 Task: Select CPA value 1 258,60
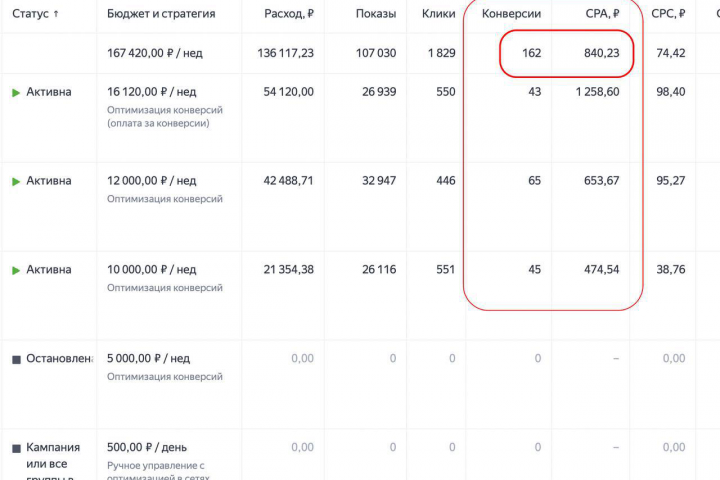pos(597,92)
